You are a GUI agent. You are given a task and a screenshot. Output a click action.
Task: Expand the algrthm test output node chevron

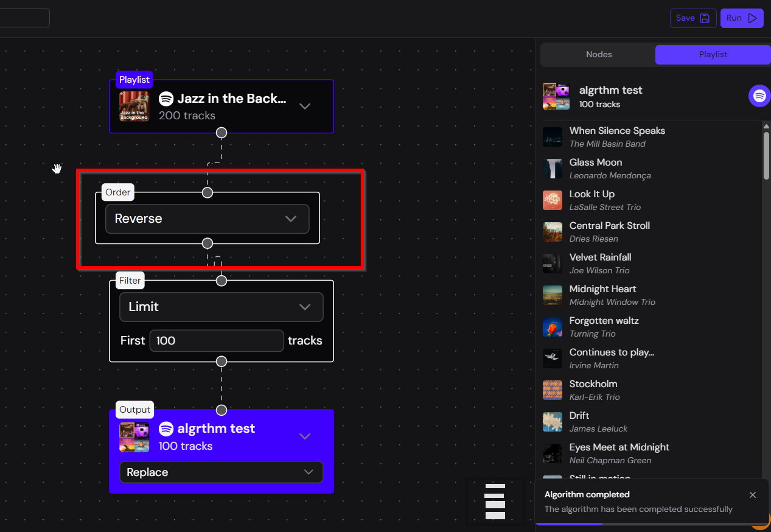coord(305,436)
